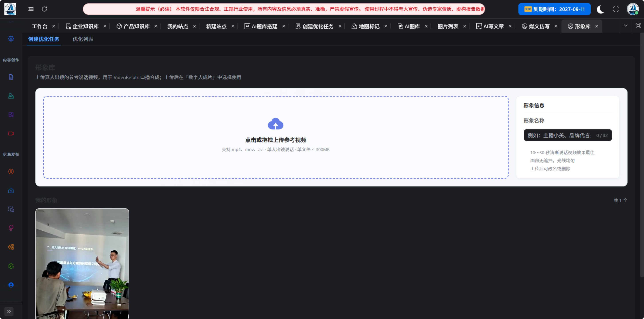Open the 地图标记 tab
This screenshot has width=644, height=319.
366,26
